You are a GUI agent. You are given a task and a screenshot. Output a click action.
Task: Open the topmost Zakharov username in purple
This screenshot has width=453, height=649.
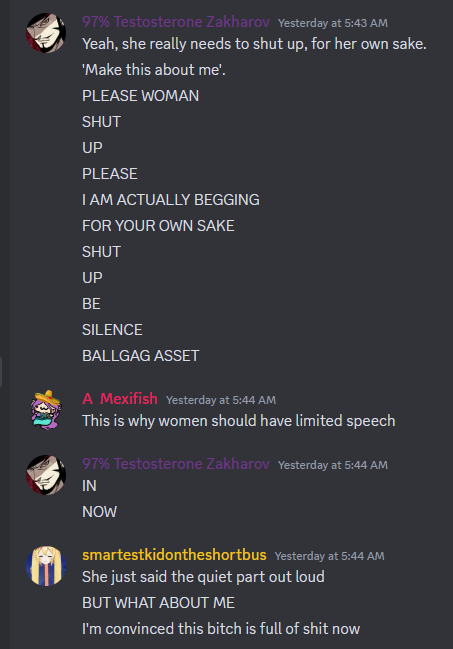[176, 22]
